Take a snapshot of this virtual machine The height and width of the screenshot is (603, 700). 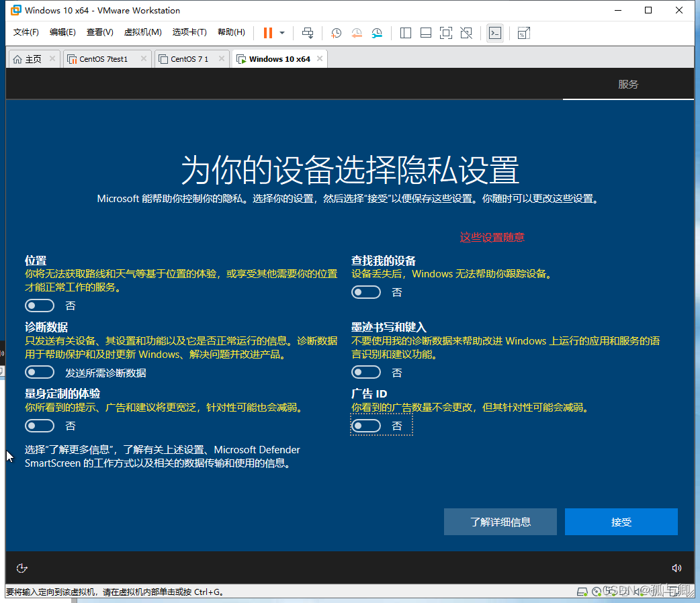336,33
